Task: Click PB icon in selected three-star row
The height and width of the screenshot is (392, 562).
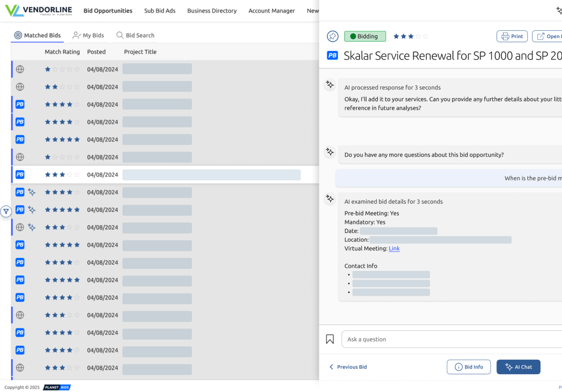Action: point(20,175)
